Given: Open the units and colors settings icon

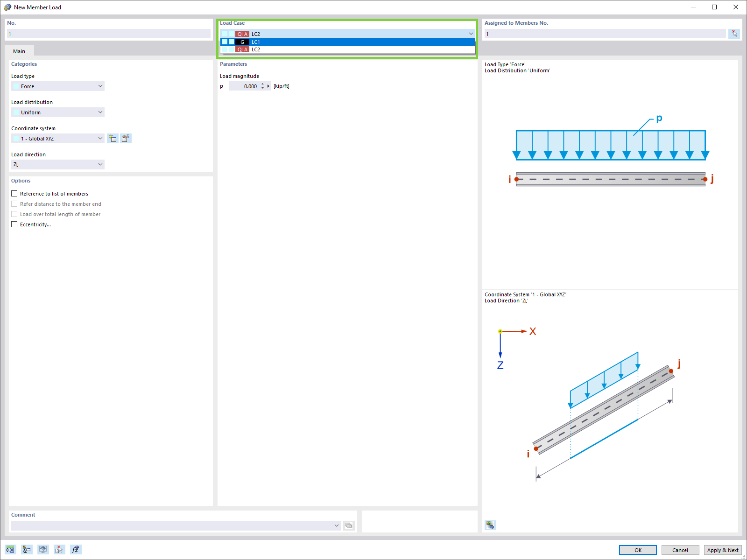Looking at the screenshot, I should 26,549.
